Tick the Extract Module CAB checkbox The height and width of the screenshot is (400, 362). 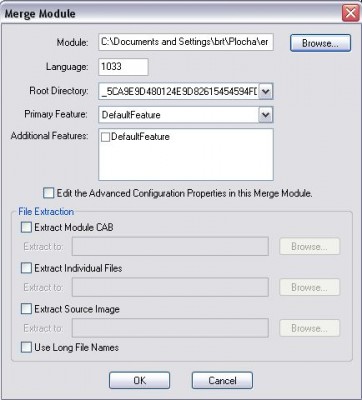pyautogui.click(x=26, y=227)
